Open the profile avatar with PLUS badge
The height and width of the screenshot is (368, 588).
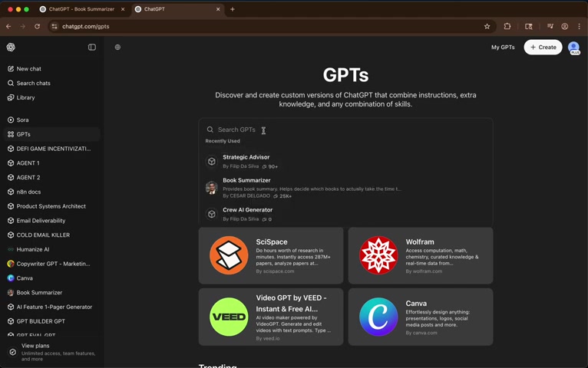pyautogui.click(x=573, y=48)
